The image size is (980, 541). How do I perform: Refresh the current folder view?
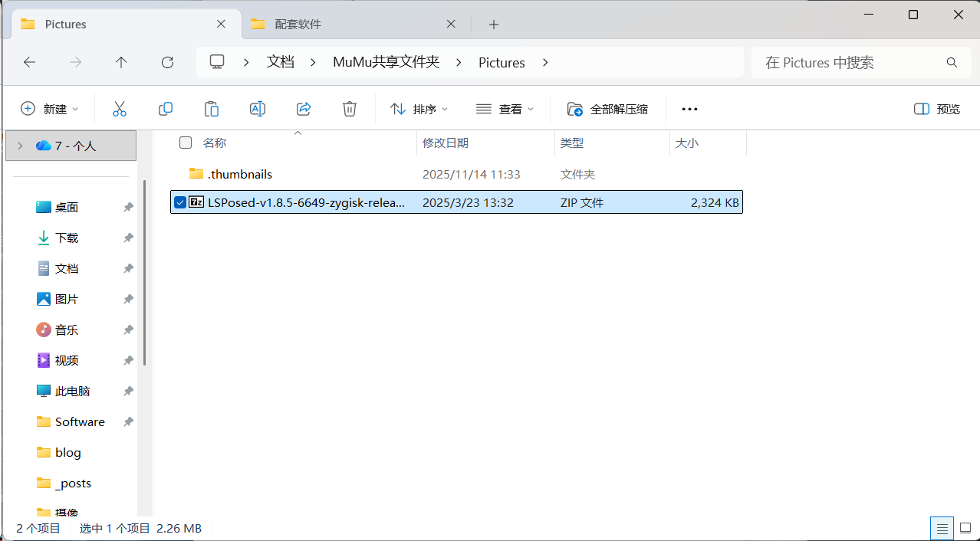pyautogui.click(x=167, y=62)
